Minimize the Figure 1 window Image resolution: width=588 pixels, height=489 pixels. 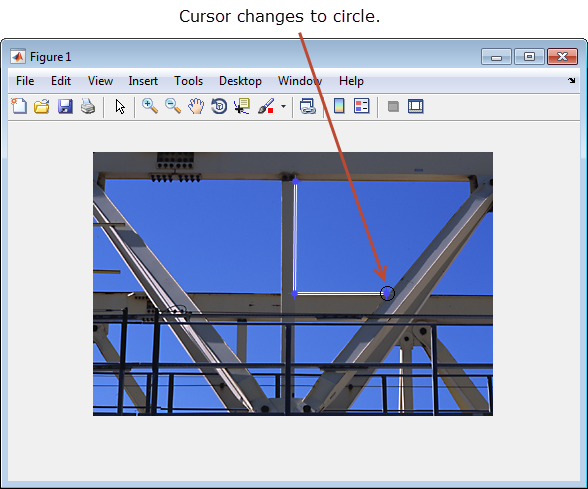pyautogui.click(x=496, y=57)
